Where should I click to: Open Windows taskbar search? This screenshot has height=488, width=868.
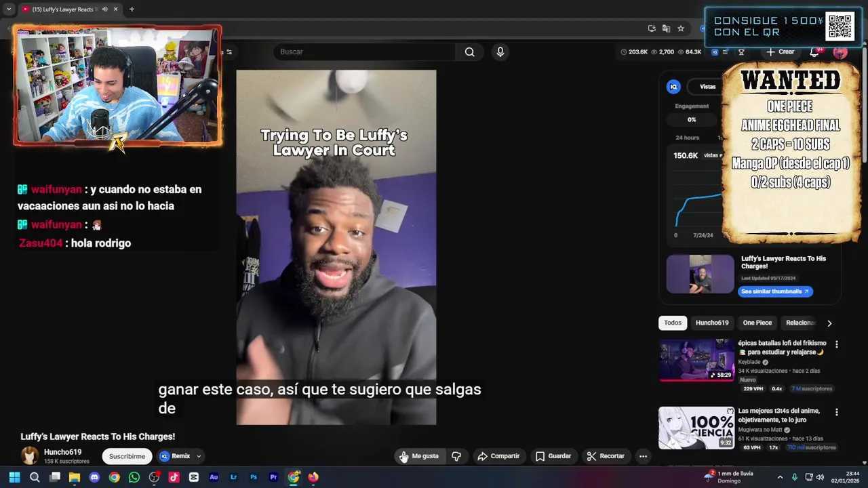[35, 477]
